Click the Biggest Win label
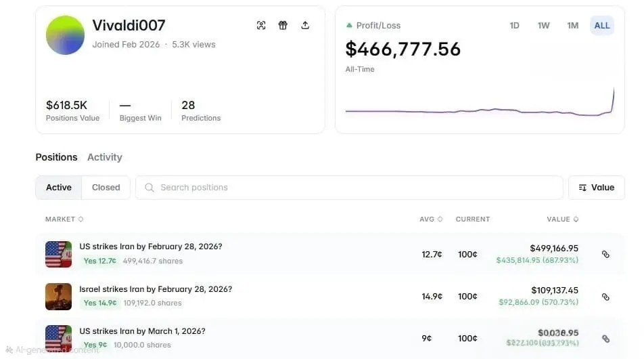The width and height of the screenshot is (644, 359). (x=141, y=118)
